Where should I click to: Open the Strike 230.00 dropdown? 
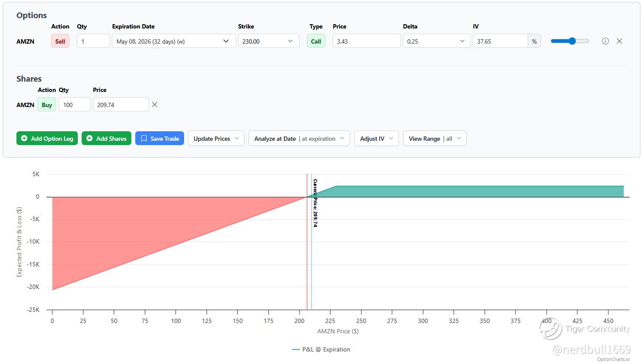(x=268, y=41)
